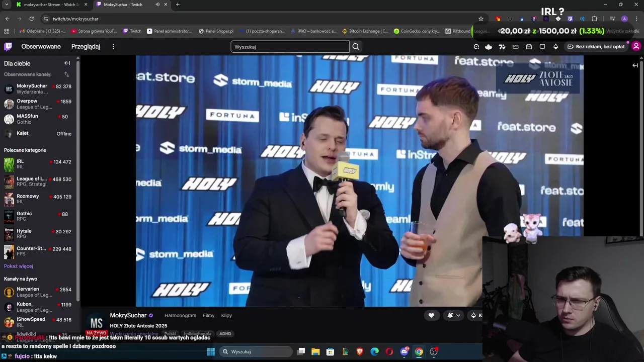Open Obserwowane in Twitch navigation
Viewport: 644px width, 362px height.
[x=41, y=46]
